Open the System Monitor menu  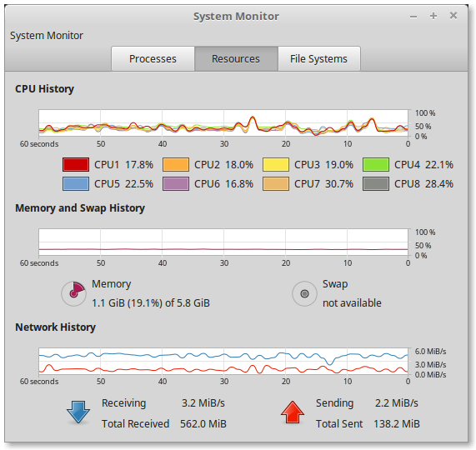pyautogui.click(x=47, y=36)
